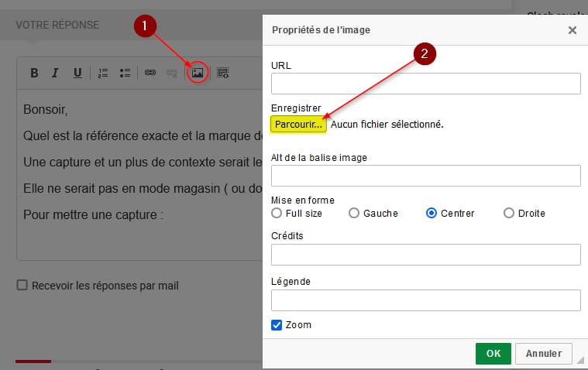Click the 'Elle ne serait pas en mode magasin' line
588x370 pixels.
[143, 189]
